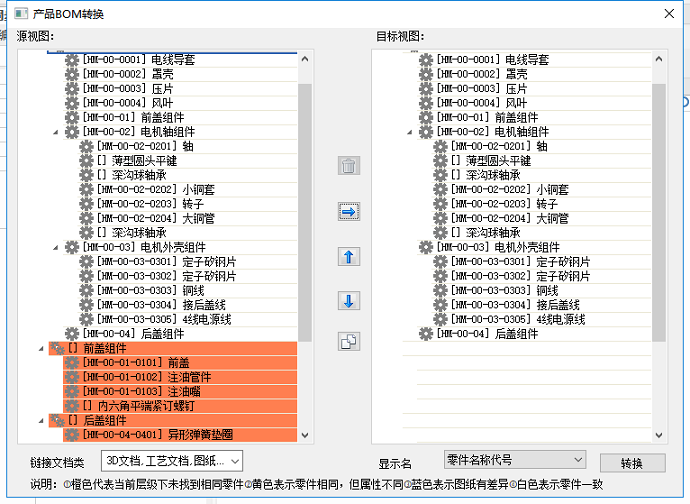Click gear icon of 大铜管 in target view
The width and height of the screenshot is (690, 504).
[x=440, y=218]
